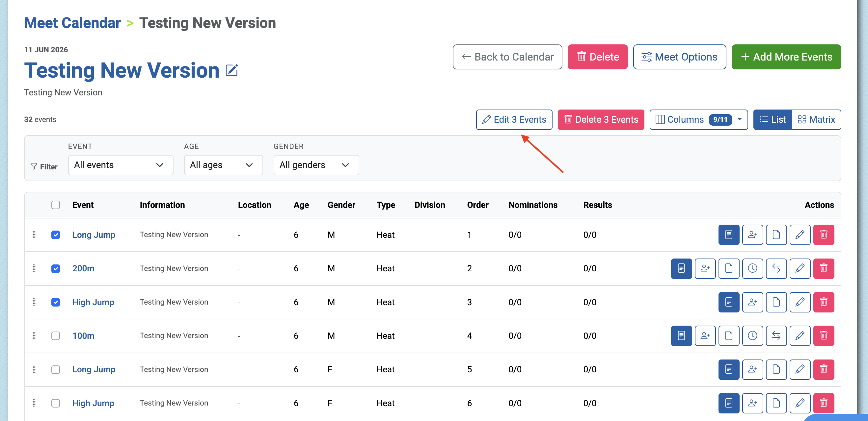Viewport: 868px width, 421px height.
Task: Open document icon for High Jump order 3
Action: tap(776, 302)
